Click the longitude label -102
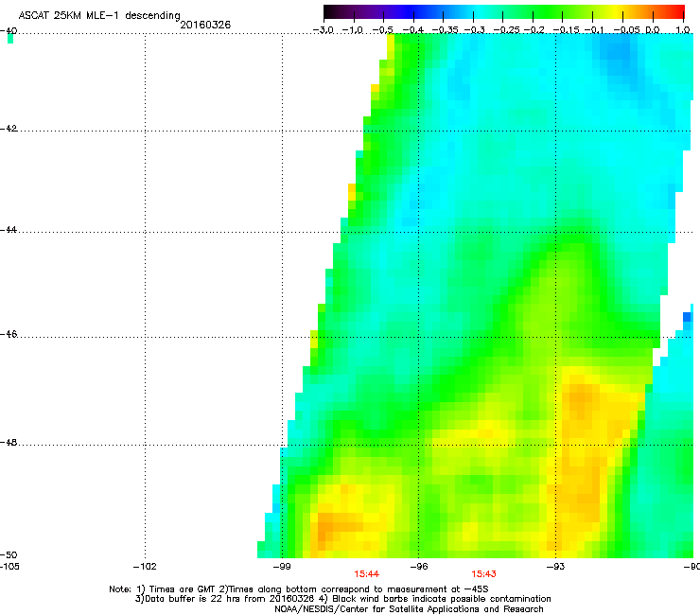This screenshot has height=615, width=700. (x=145, y=567)
